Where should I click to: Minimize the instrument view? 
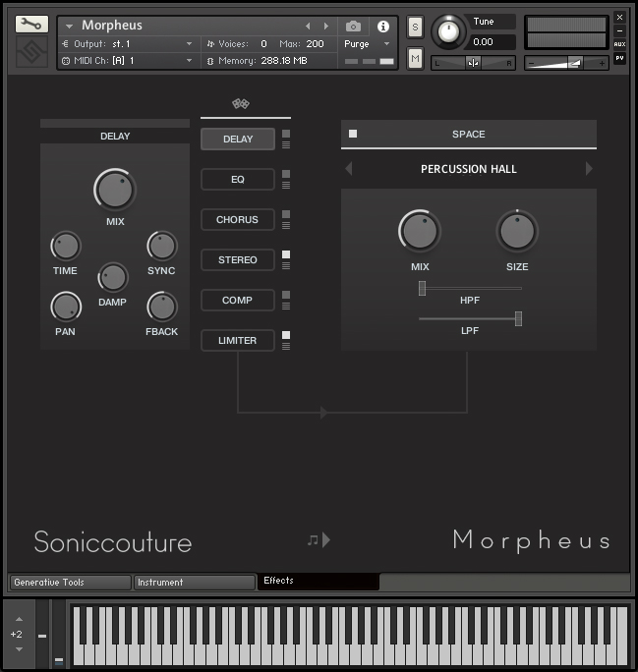pyautogui.click(x=619, y=30)
